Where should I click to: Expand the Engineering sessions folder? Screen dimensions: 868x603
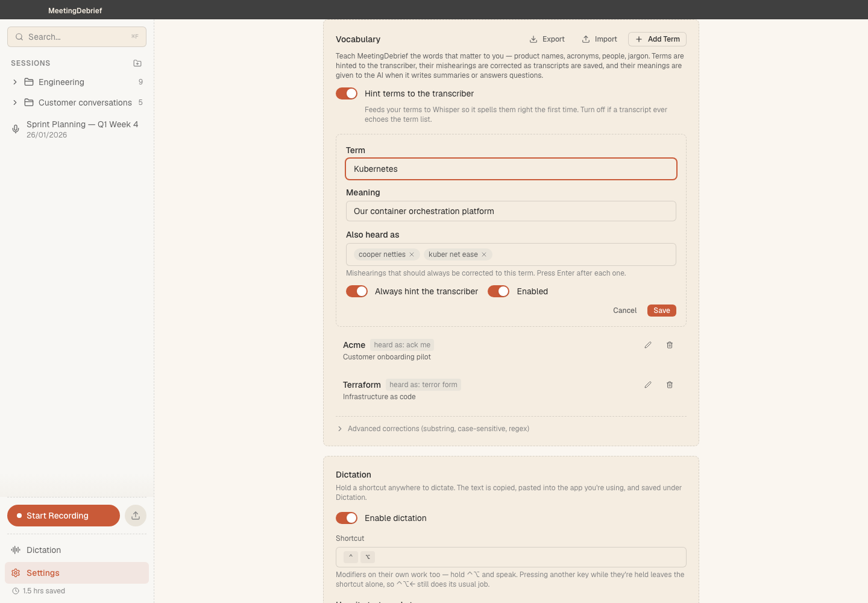tap(15, 82)
